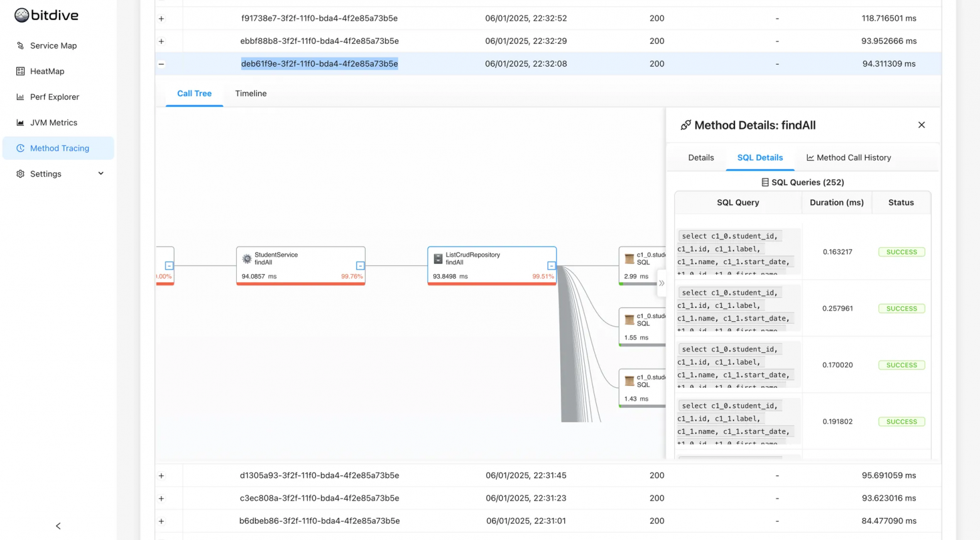Open JVM Metrics view
Viewport: 980px width, 540px height.
[x=53, y=123]
